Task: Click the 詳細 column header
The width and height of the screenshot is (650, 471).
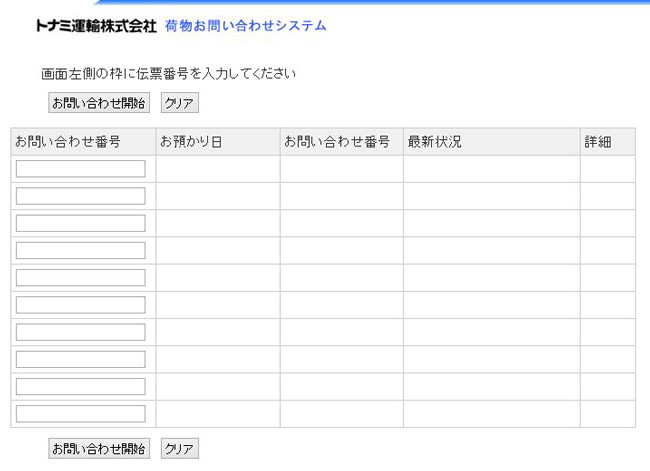Action: (597, 142)
